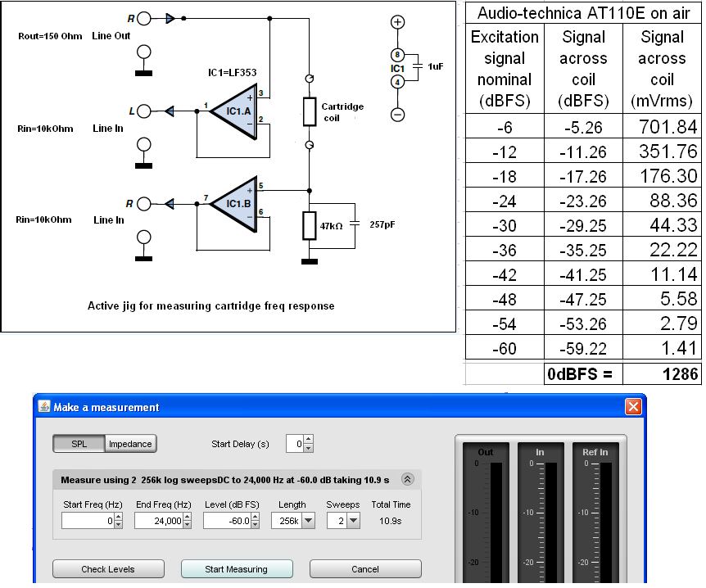
Task: Click the Ref In level meter
Action: tap(595, 513)
